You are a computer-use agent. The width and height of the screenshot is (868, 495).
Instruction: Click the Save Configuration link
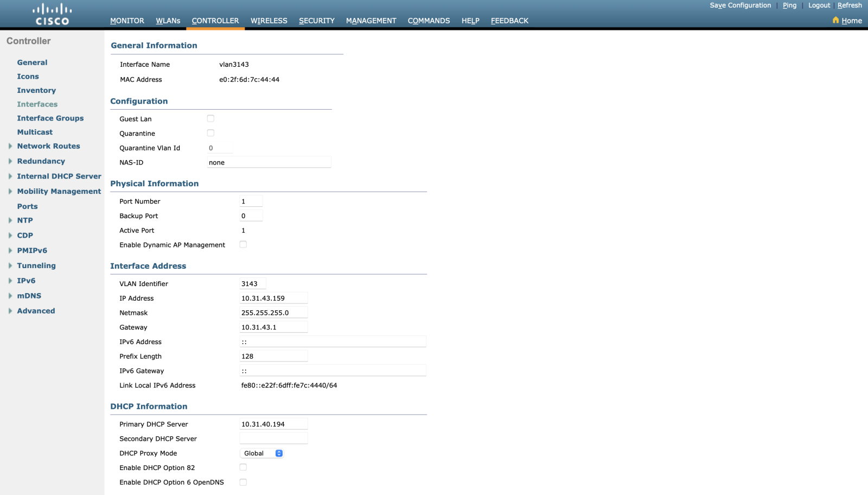click(x=740, y=5)
